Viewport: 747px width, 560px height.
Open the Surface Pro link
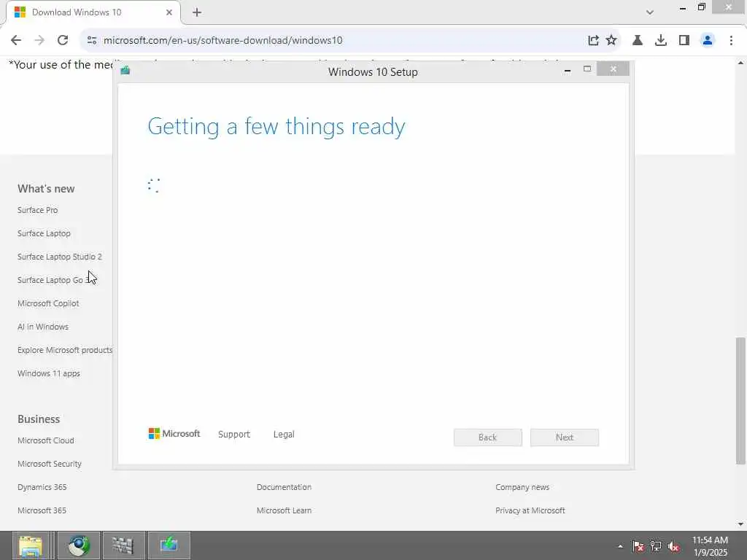click(38, 210)
